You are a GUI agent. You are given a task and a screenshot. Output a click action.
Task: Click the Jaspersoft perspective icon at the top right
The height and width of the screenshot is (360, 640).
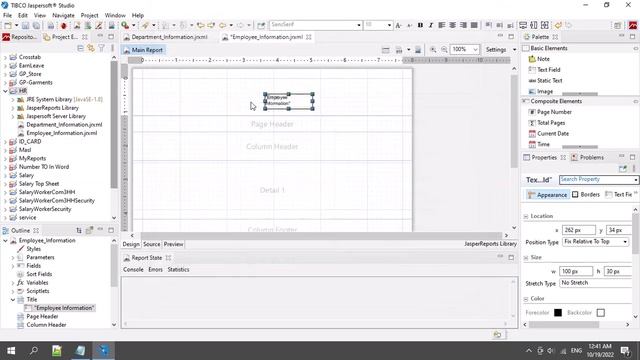click(633, 25)
